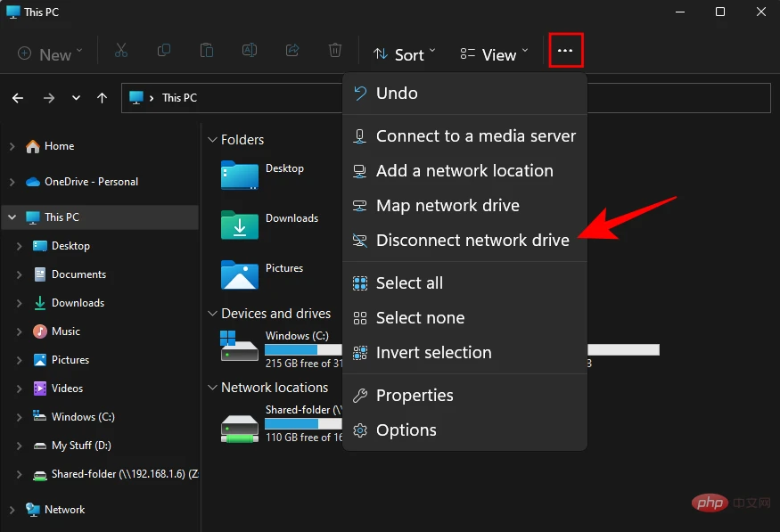Select the Windows (C:) drive icon
The width and height of the screenshot is (780, 532).
239,346
